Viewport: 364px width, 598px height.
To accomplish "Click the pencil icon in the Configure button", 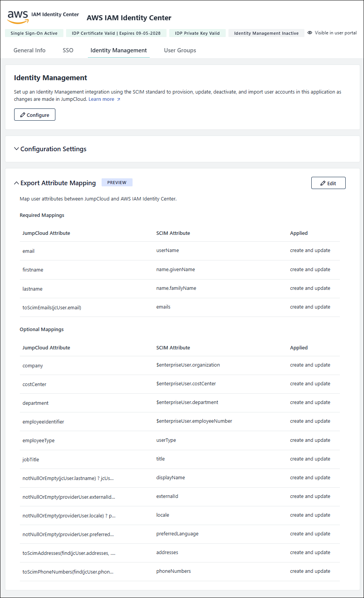I will 23,115.
